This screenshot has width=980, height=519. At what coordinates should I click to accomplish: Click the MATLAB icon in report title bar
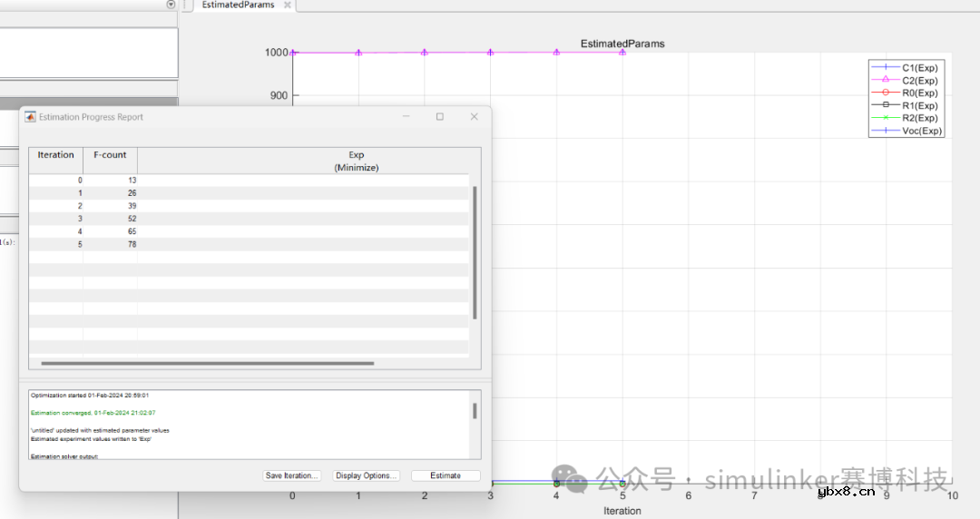click(x=30, y=117)
